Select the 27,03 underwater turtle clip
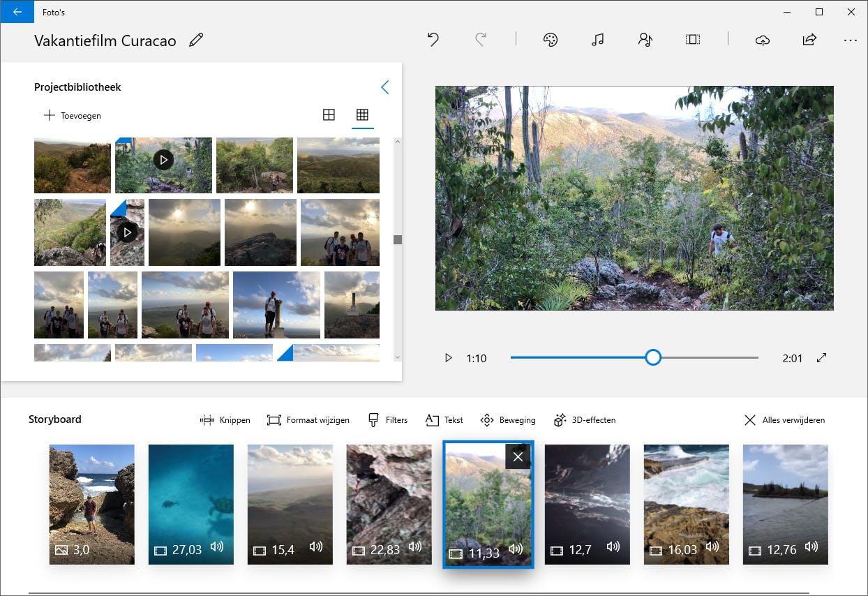868x596 pixels. (191, 505)
